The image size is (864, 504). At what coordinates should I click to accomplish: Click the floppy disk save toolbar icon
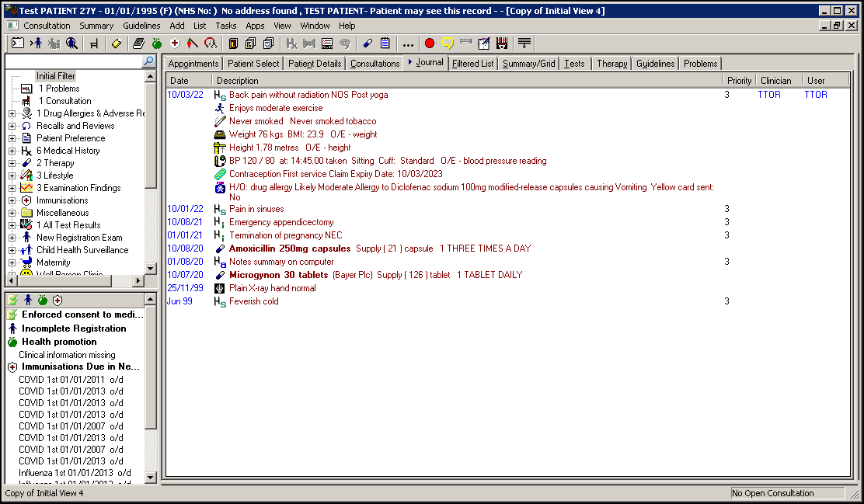click(502, 43)
